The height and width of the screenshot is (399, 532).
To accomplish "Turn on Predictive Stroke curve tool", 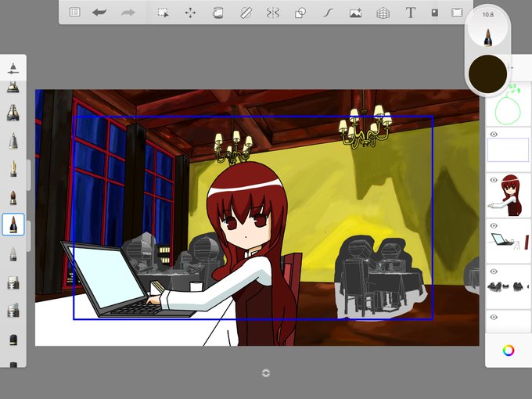I will click(x=328, y=13).
